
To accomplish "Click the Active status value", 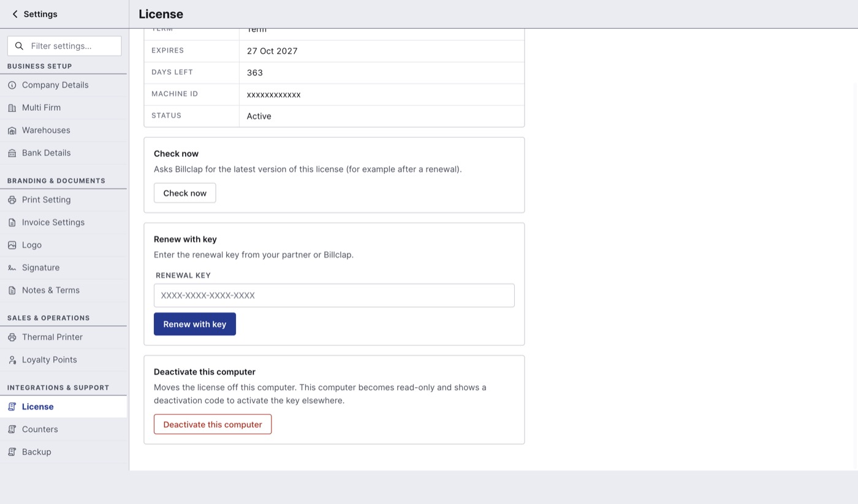I will 259,116.
